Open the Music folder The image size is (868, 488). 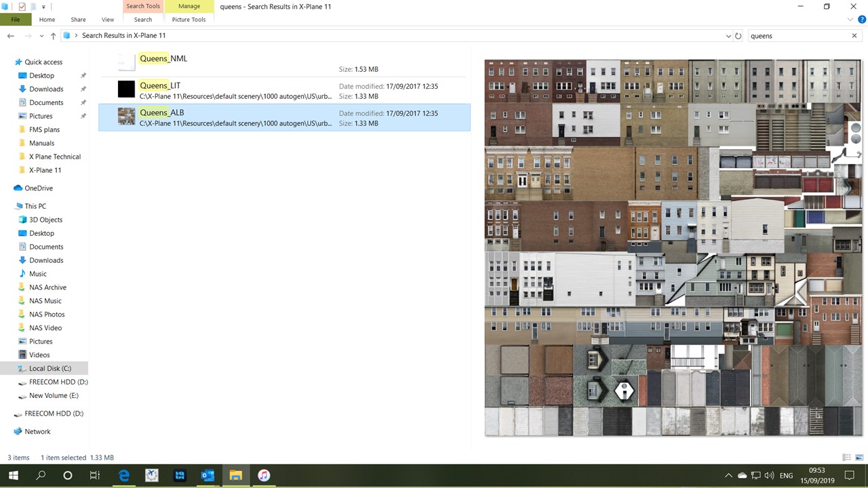coord(38,274)
